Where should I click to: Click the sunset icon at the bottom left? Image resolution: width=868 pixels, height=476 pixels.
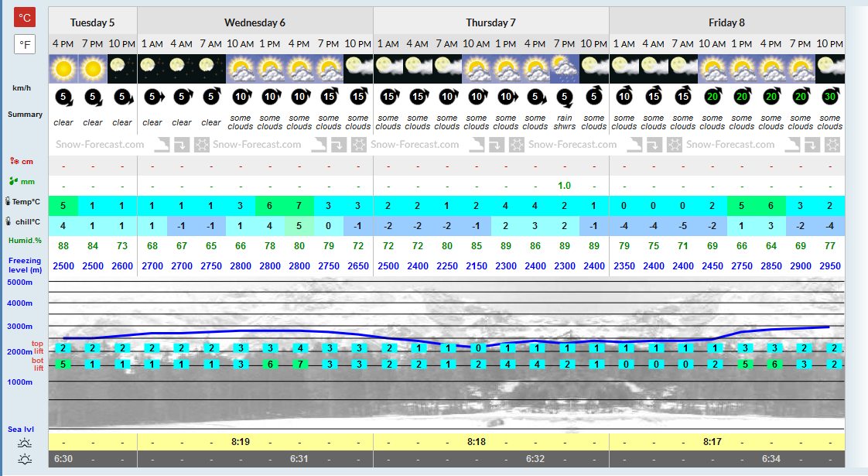[24, 459]
